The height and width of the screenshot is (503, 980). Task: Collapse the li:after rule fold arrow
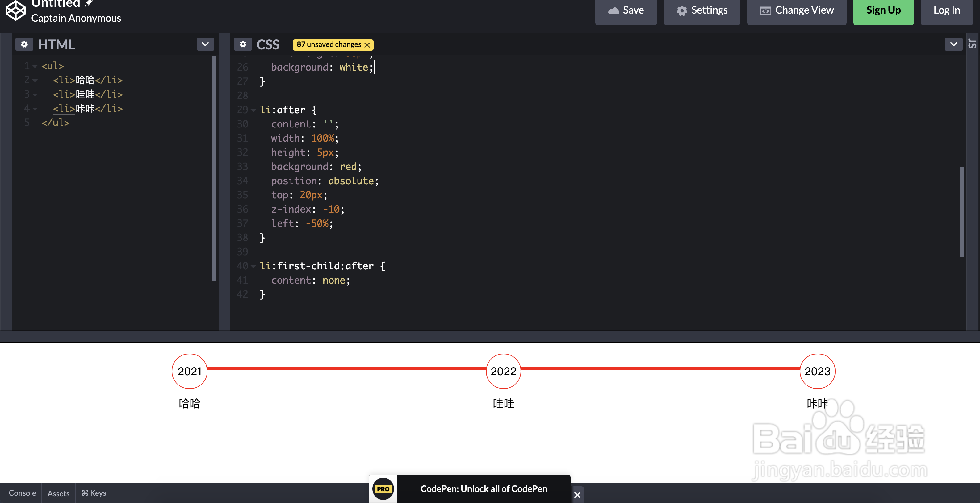253,110
